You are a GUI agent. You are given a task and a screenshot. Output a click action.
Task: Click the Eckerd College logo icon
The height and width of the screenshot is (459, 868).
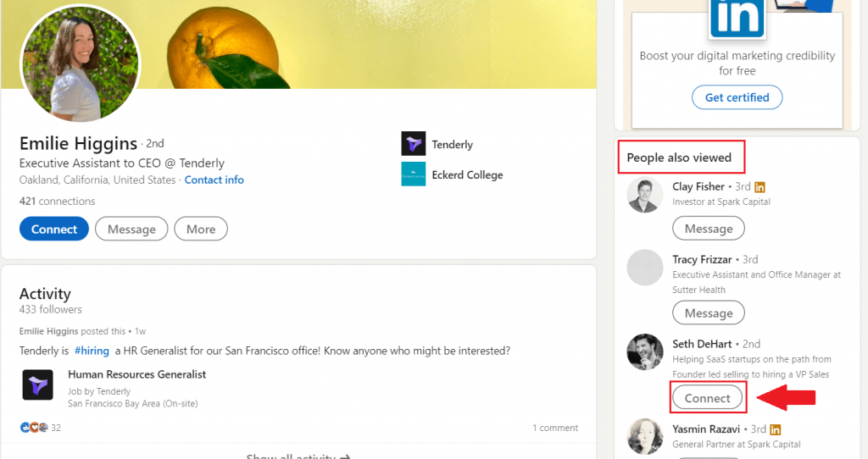tap(414, 174)
